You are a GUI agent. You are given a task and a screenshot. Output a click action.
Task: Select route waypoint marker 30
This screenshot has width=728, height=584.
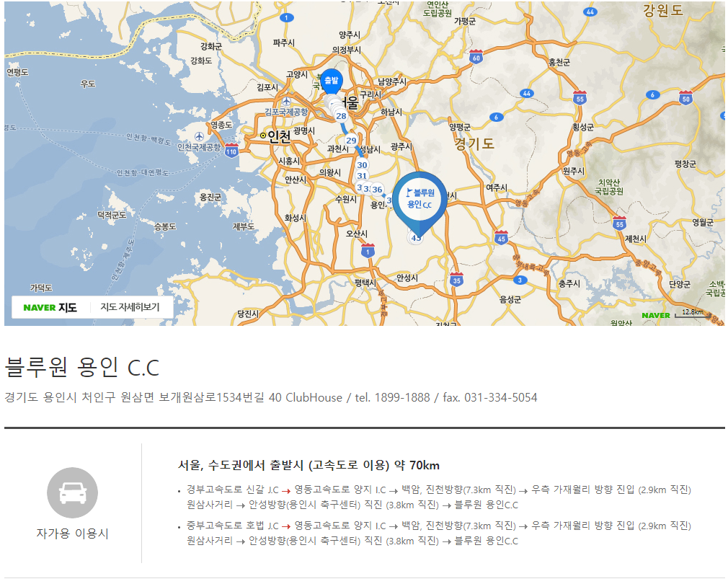point(362,165)
